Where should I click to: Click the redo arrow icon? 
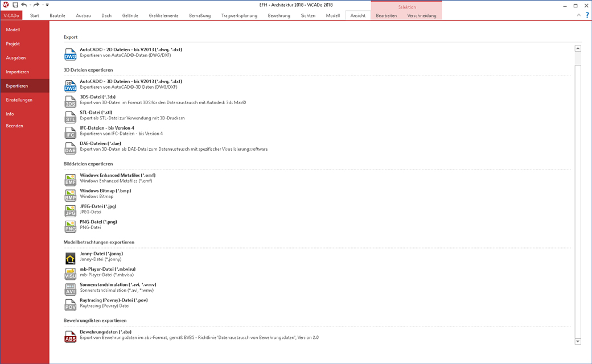(36, 5)
